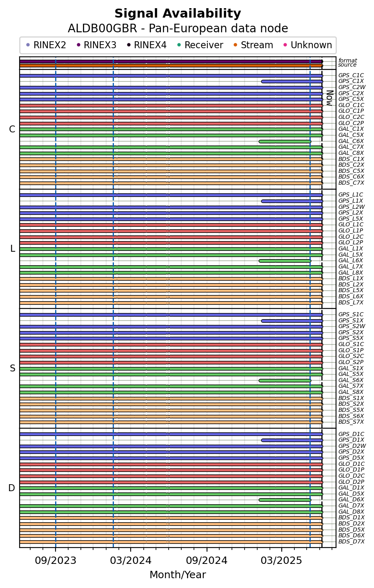The height and width of the screenshot is (588, 374).
Task: Click the GLO_S2P row label
Action: [351, 362]
